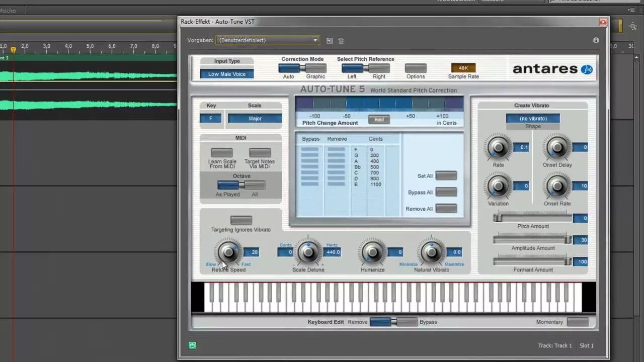The width and height of the screenshot is (644, 362).
Task: Switch Octave As Played/All slider
Action: point(242,185)
